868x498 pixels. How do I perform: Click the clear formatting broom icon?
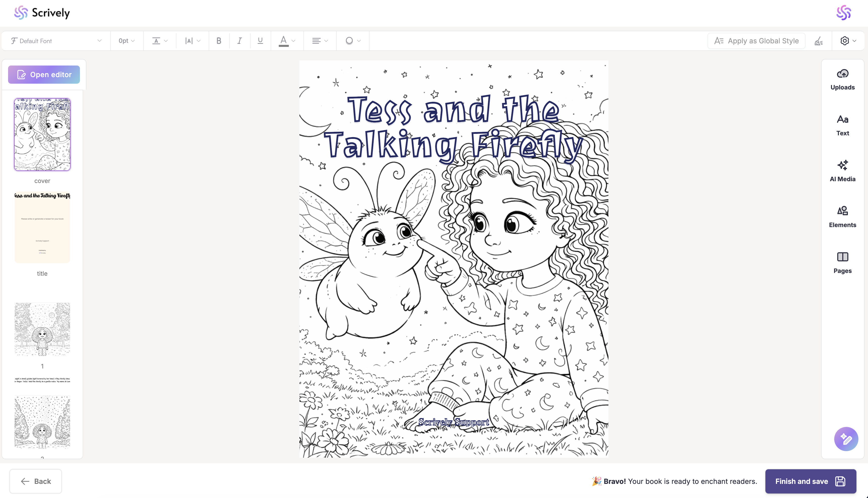(818, 41)
